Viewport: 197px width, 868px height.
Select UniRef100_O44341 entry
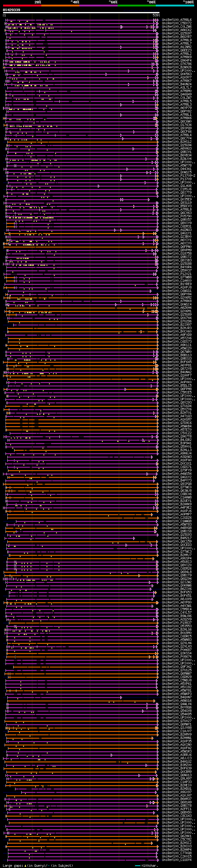coord(177,169)
